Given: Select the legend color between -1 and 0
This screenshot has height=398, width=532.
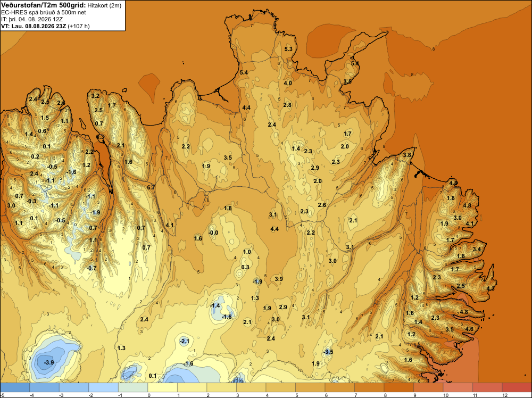Looking at the screenshot, I should tap(133, 387).
